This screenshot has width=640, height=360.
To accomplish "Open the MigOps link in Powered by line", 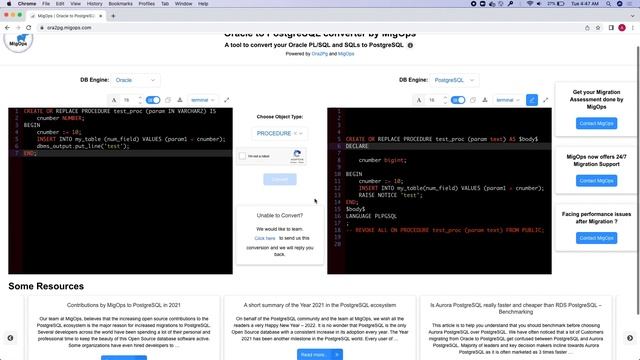I will (x=346, y=54).
